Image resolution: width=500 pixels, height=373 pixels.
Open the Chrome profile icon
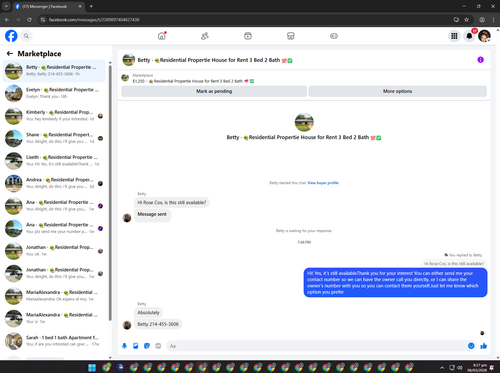click(482, 20)
